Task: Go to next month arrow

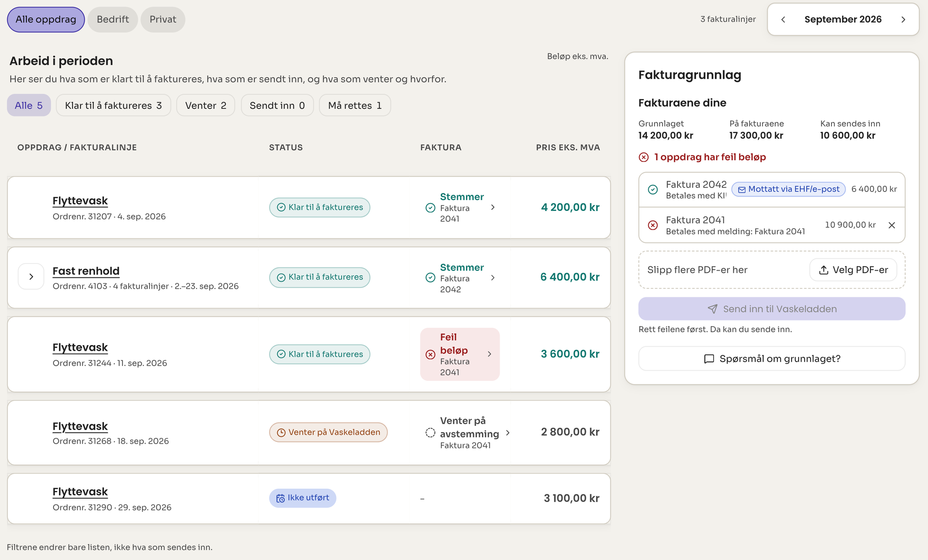Action: tap(903, 19)
